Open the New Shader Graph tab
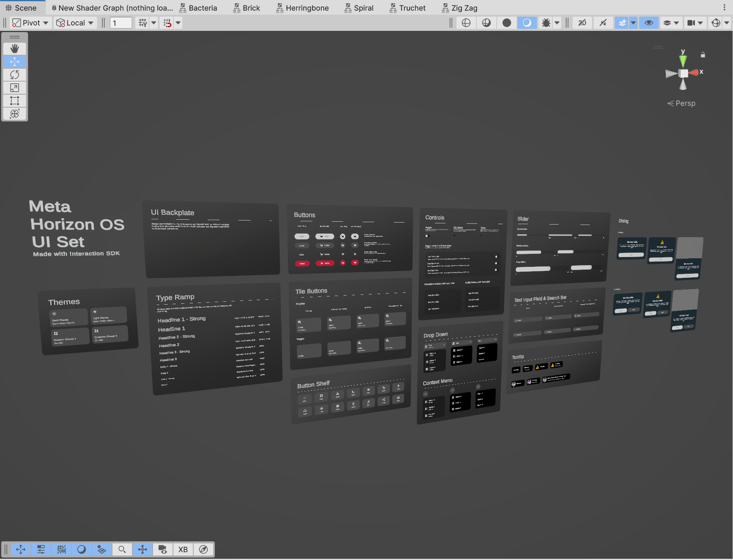Screen dimensions: 733x560 pos(112,8)
